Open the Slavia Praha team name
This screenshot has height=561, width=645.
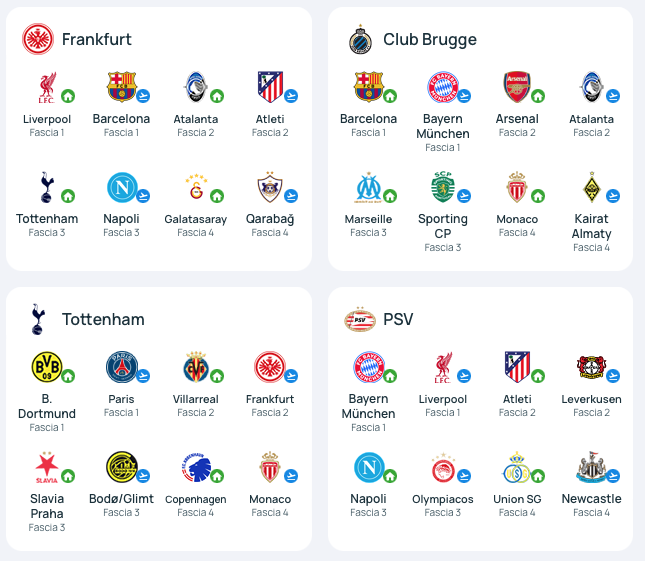[47, 506]
